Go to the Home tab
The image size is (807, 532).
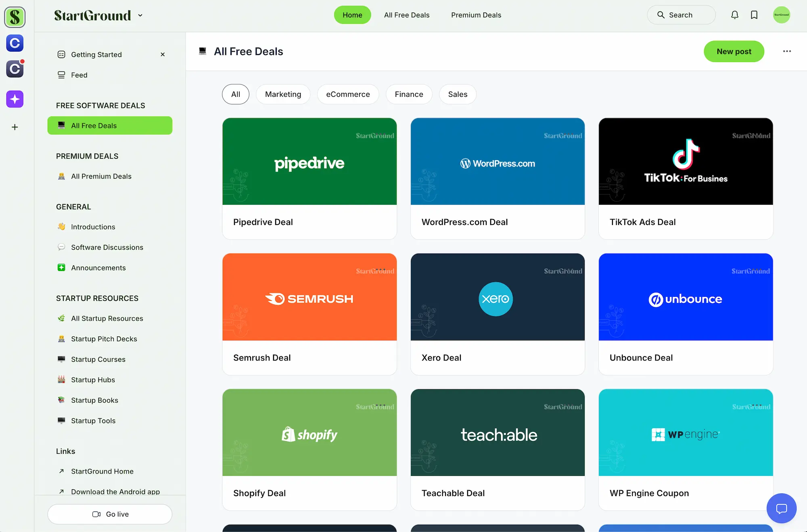(x=352, y=15)
